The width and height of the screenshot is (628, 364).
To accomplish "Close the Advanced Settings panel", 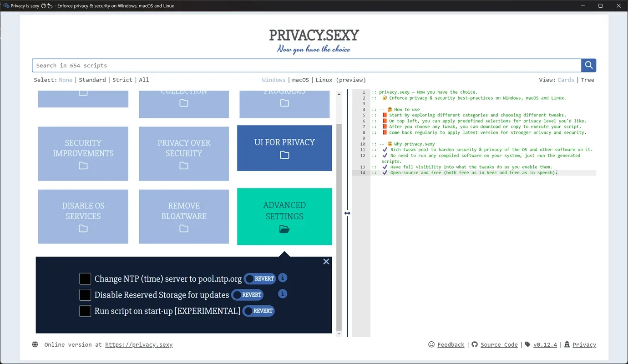I will [x=326, y=262].
